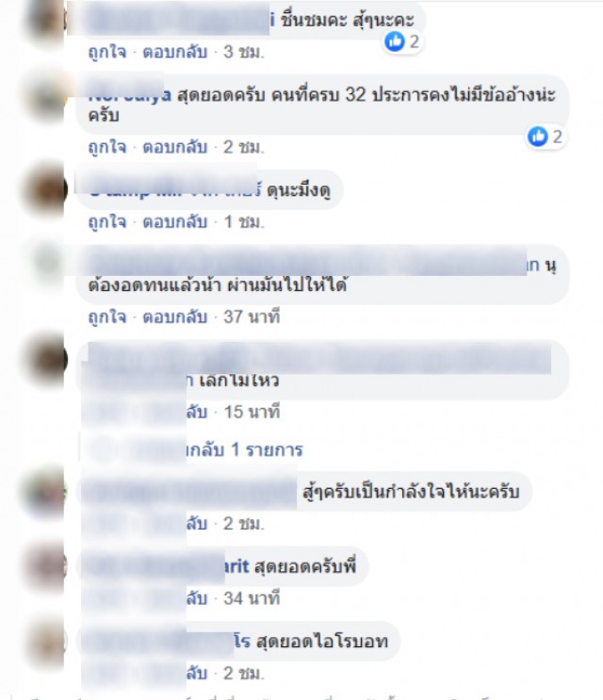Open the 15 นาที timestamp
This screenshot has width=603, height=700.
pyautogui.click(x=252, y=412)
